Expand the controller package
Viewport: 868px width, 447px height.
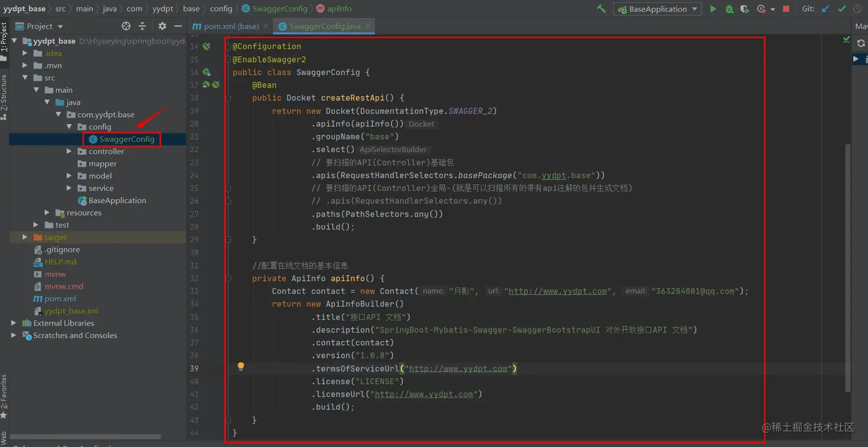[69, 151]
